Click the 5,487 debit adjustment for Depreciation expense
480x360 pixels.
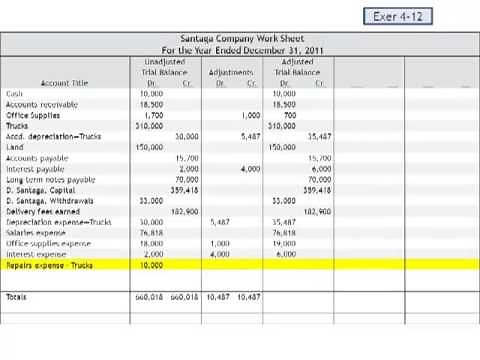[220, 222]
